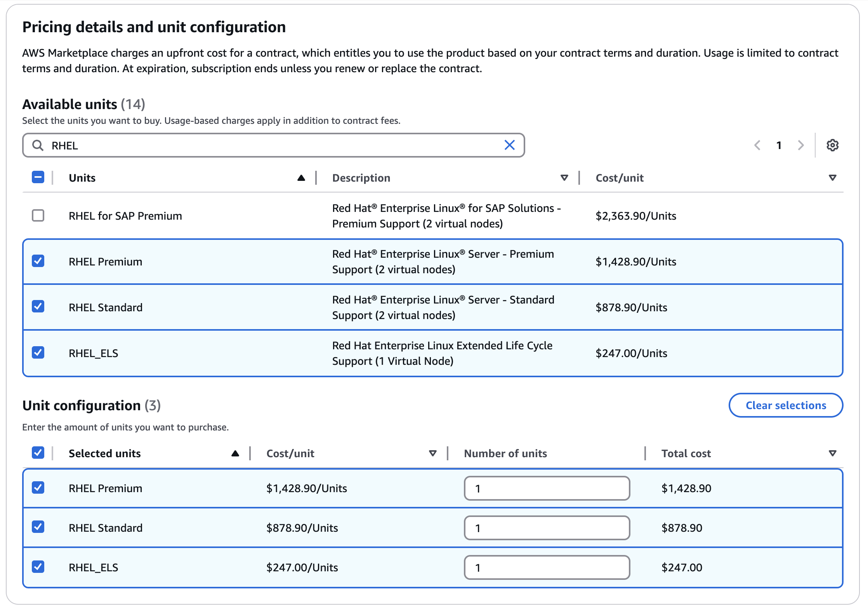Viewport: 868px width, 614px height.
Task: Clear the RHEL search text
Action: point(509,145)
